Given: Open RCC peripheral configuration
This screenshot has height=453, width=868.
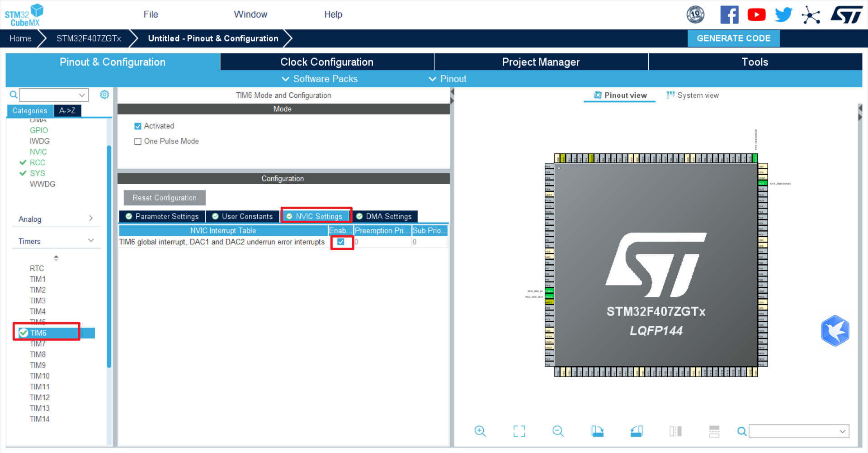Looking at the screenshot, I should point(38,163).
